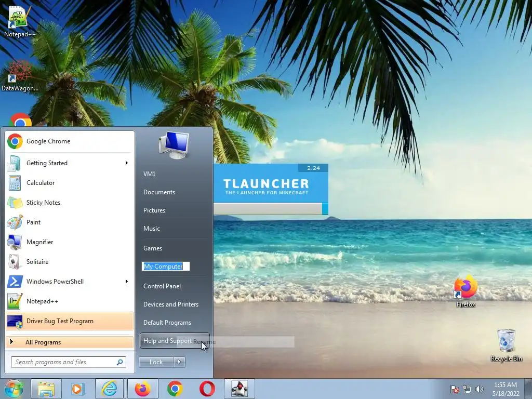
Task: Run Driver Bug Test Program
Action: point(70,321)
